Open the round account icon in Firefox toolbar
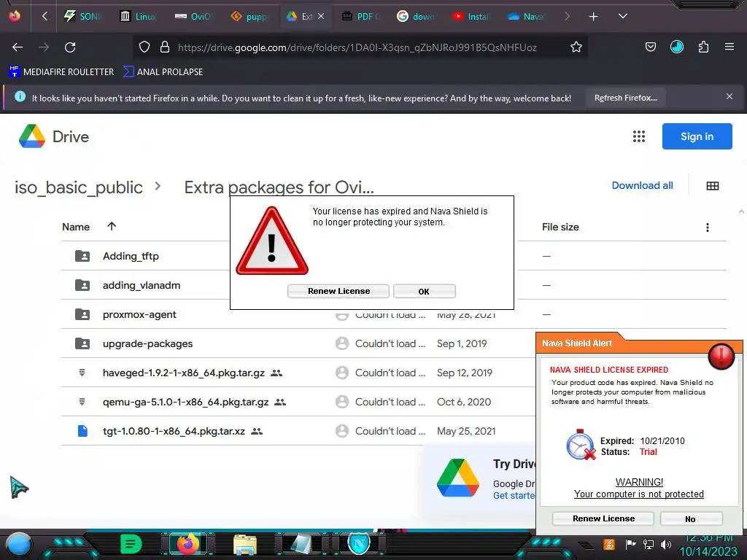 pyautogui.click(x=676, y=47)
